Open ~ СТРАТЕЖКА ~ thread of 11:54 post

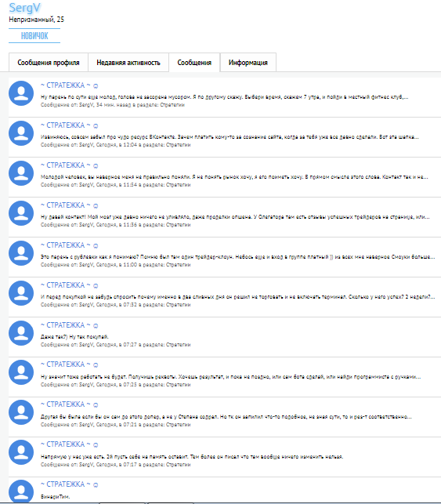point(66,165)
